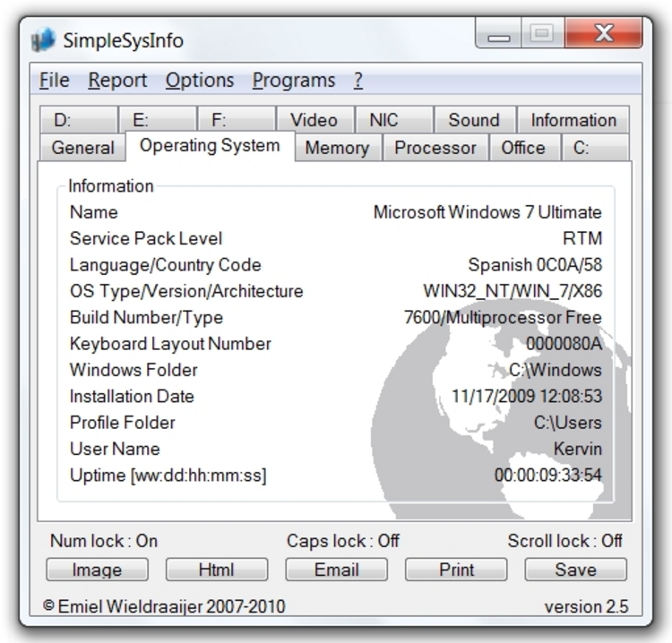Click the 'Keyboard Layout Number' label
The width and height of the screenshot is (672, 643).
(170, 344)
